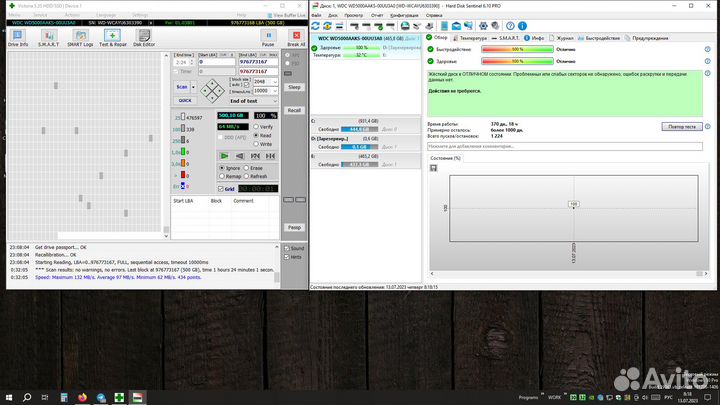Click Victoria green cross taskbar icon
The height and width of the screenshot is (405, 720).
tap(119, 397)
